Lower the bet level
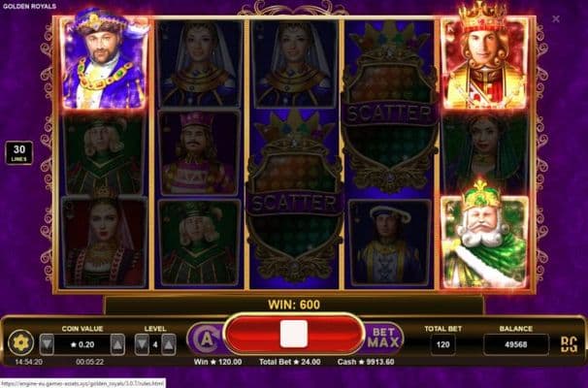The height and width of the screenshot is (388, 588). [x=142, y=344]
